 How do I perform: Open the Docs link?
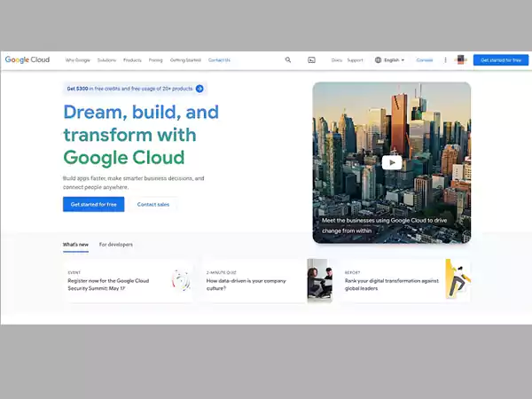336,60
